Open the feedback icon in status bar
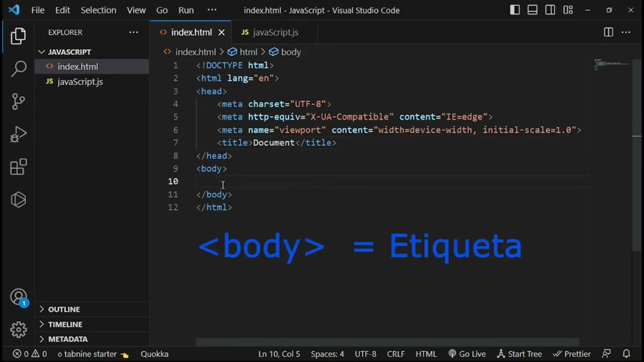This screenshot has width=644, height=362. click(x=607, y=354)
